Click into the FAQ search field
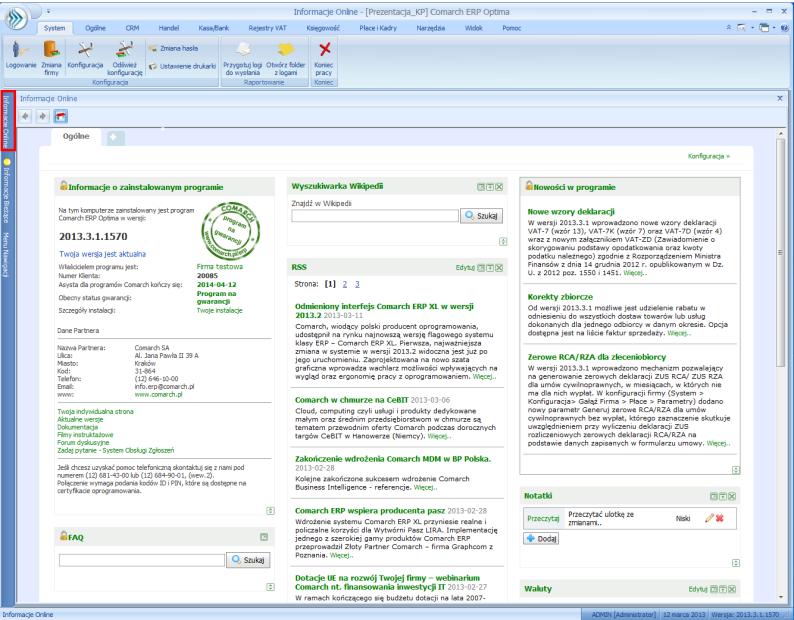Image resolution: width=794 pixels, height=620 pixels. click(142, 560)
